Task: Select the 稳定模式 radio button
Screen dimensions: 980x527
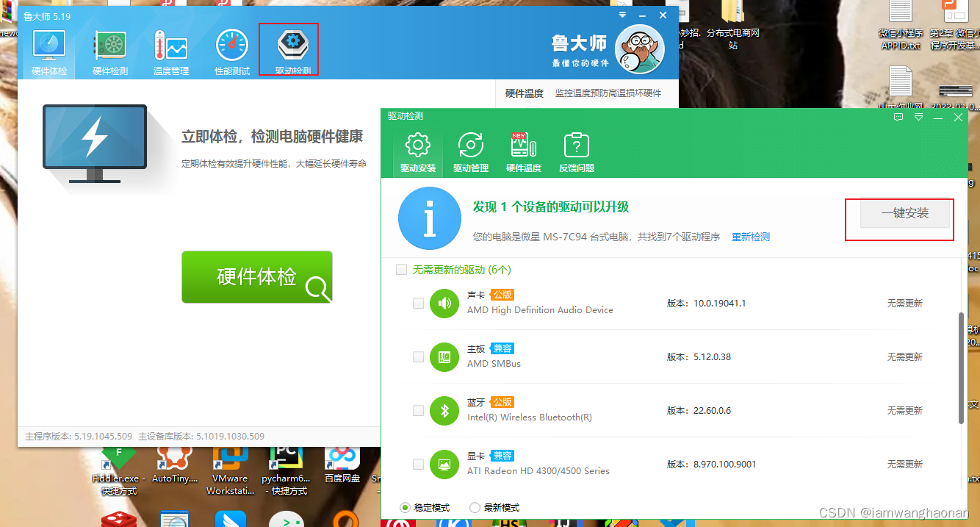Action: click(406, 507)
